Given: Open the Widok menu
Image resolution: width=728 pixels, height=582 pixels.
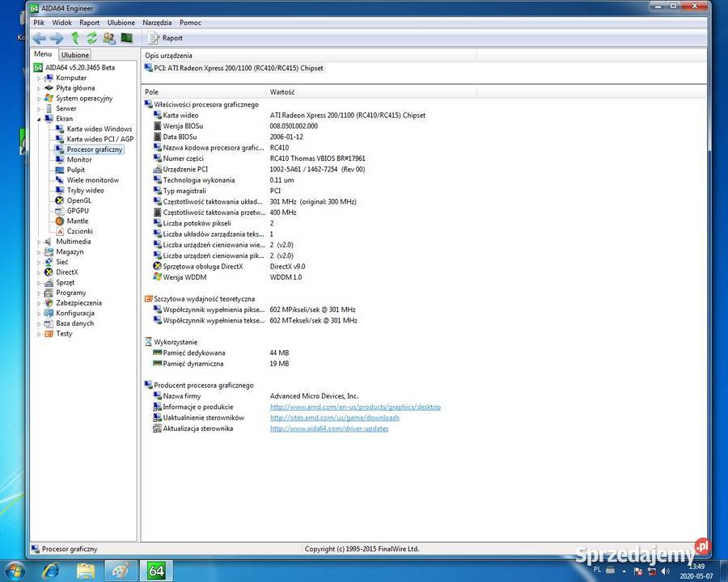Looking at the screenshot, I should pos(61,23).
